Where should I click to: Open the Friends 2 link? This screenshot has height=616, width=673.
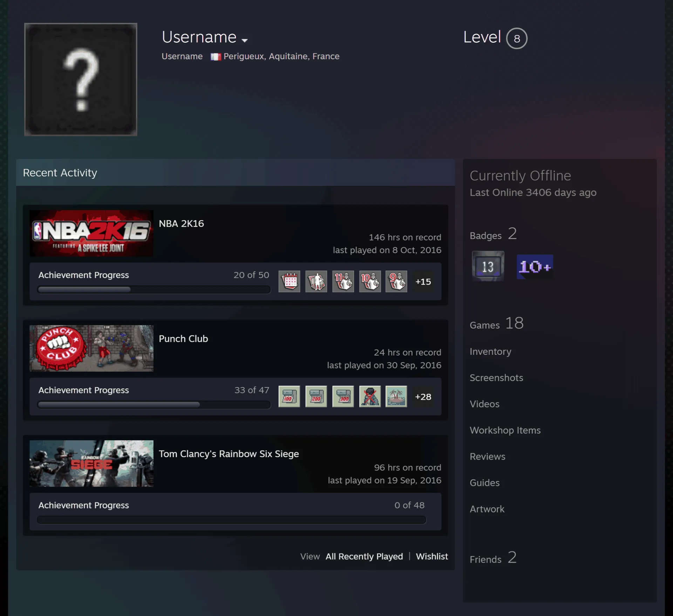493,558
